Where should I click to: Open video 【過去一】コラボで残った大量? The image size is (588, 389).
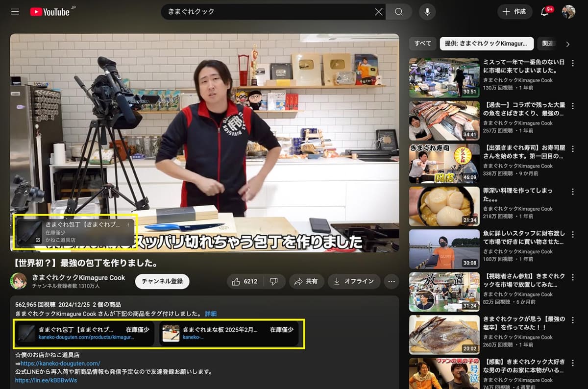[x=524, y=109]
